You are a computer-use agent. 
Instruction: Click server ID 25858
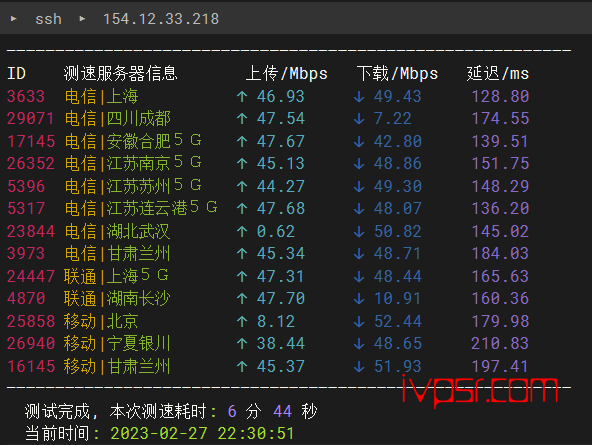pyautogui.click(x=31, y=321)
